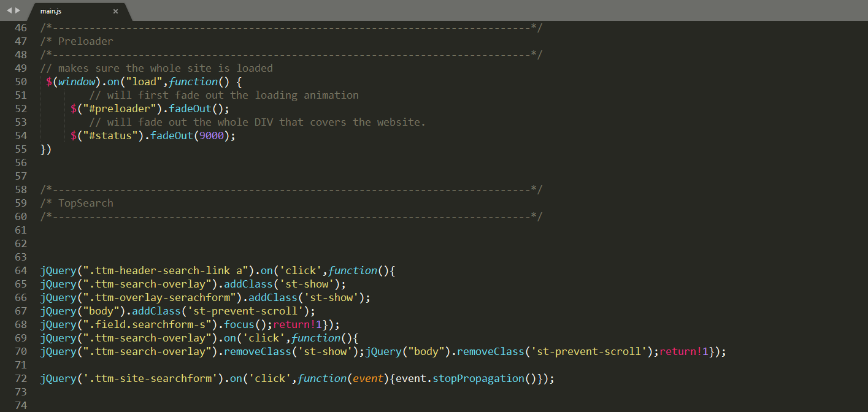Click removeClass('st-show') on line 70
868x412 pixels.
[291, 351]
